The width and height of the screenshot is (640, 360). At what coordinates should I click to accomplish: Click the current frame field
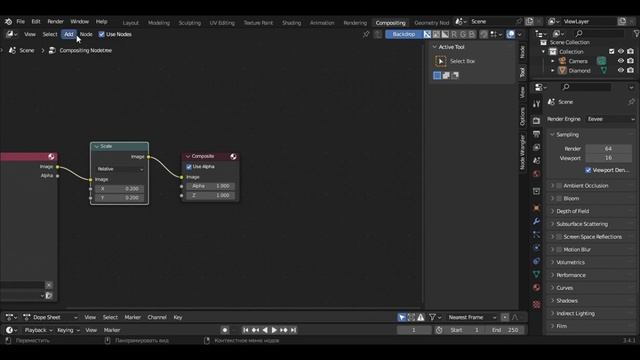(x=413, y=330)
